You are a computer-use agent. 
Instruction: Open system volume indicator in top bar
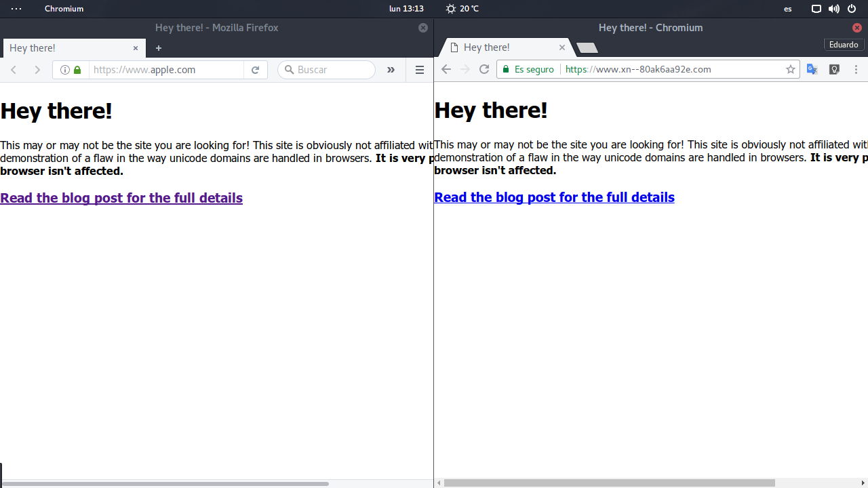(x=834, y=9)
